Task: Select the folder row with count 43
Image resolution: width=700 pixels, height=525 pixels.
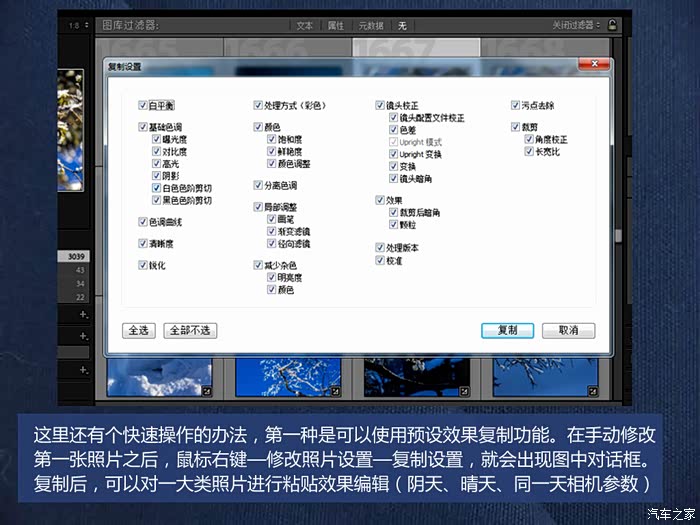Action: (74, 270)
